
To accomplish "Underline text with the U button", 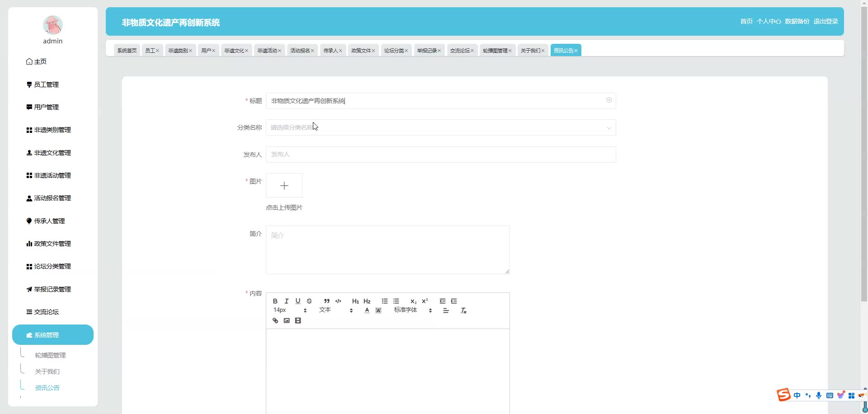I will point(297,301).
